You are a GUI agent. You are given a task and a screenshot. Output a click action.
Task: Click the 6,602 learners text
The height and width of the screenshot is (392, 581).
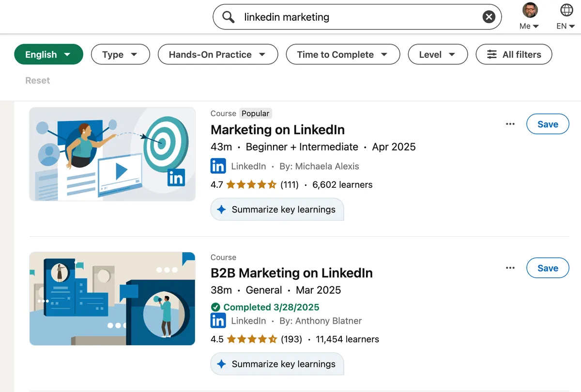point(343,184)
